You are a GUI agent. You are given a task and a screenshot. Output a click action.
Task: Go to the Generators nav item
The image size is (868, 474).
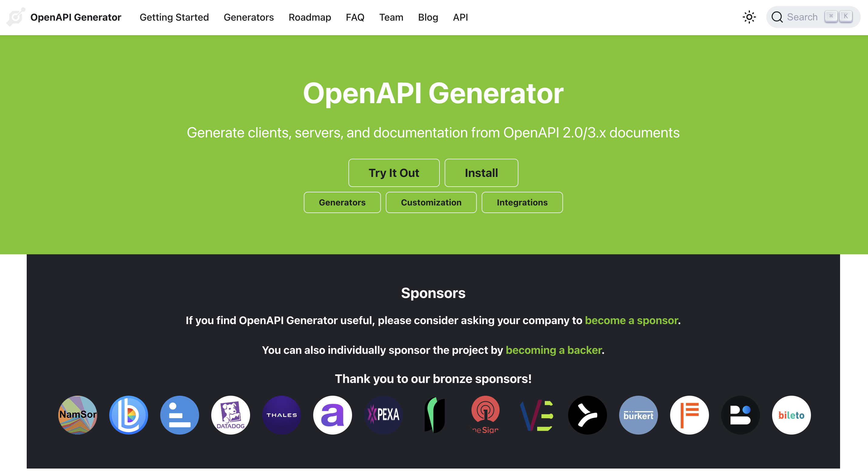249,17
